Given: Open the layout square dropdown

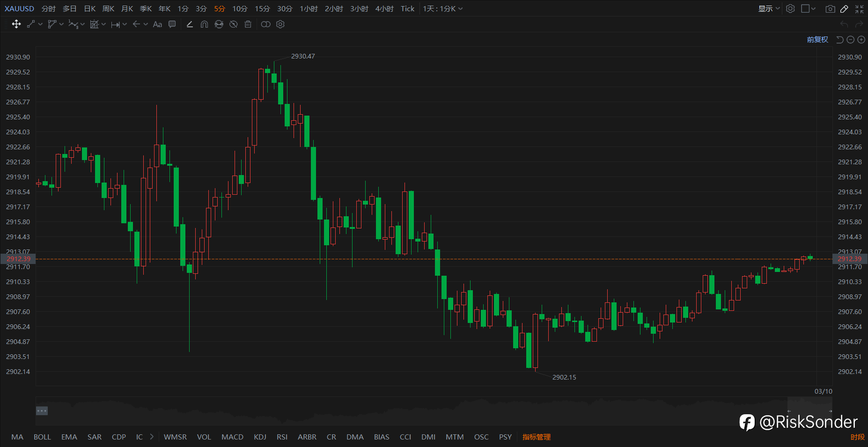Looking at the screenshot, I should coord(809,8).
